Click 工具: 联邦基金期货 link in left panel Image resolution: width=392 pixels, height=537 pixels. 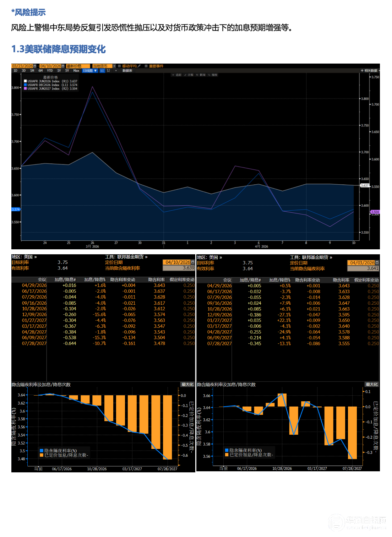(x=126, y=257)
